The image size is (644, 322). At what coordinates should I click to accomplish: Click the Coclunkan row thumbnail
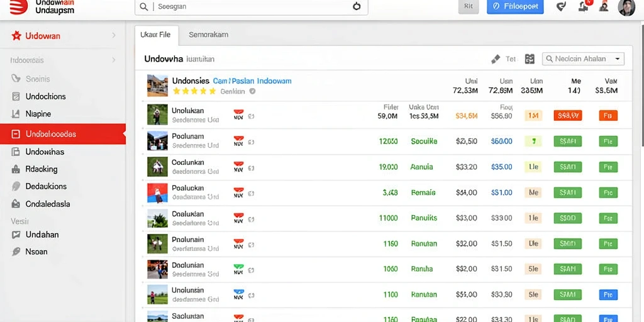click(158, 167)
